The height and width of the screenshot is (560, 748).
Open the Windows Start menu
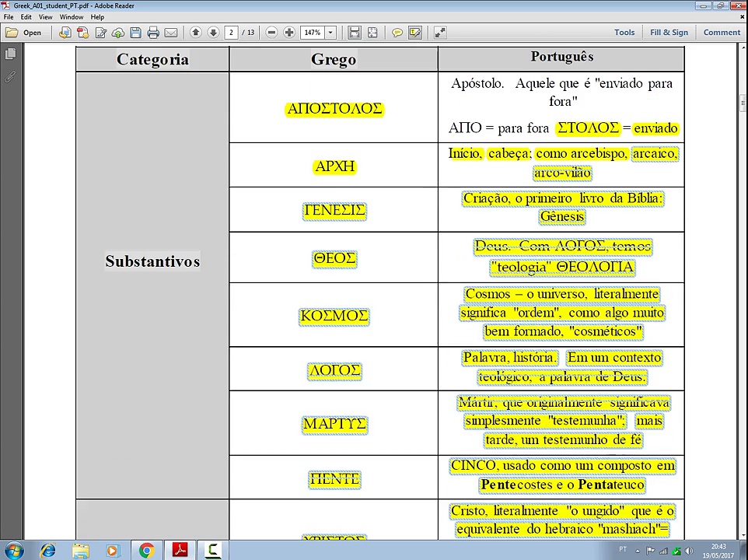pos(14,550)
